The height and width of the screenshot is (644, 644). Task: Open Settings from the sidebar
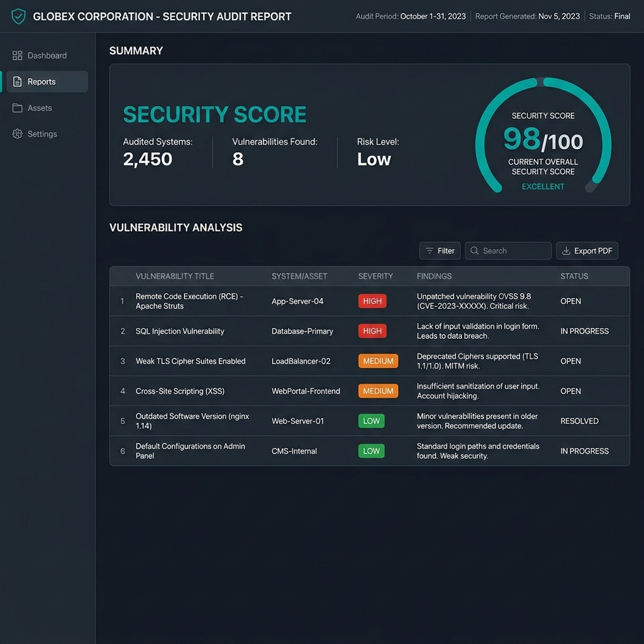(47, 134)
